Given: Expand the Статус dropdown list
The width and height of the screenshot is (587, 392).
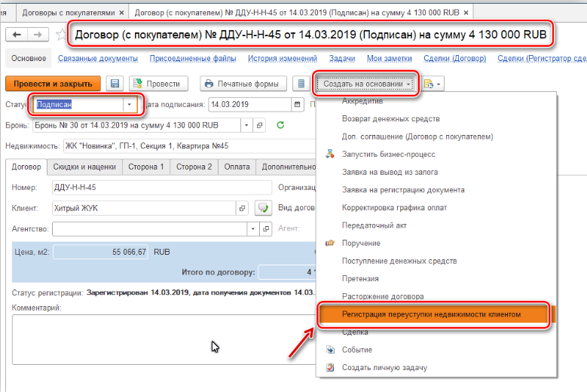Looking at the screenshot, I should (x=130, y=105).
